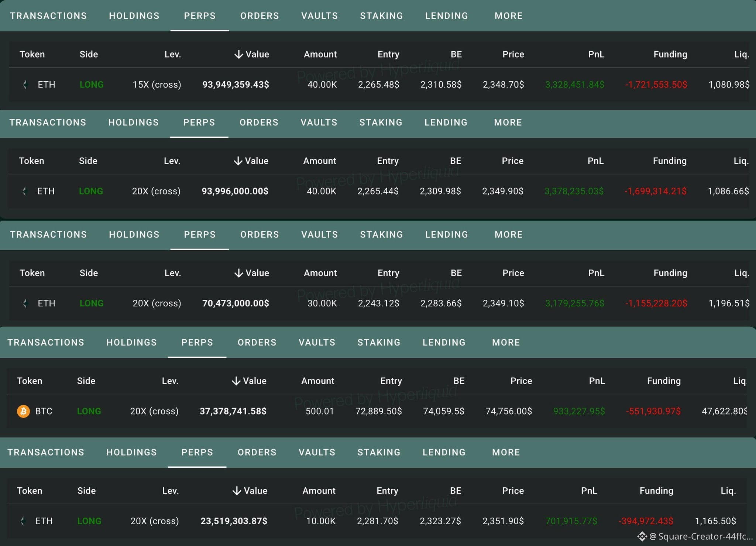The height and width of the screenshot is (546, 756).
Task: Open HOLDINGS tab above the 23,519,303.87$ position
Action: tap(131, 452)
